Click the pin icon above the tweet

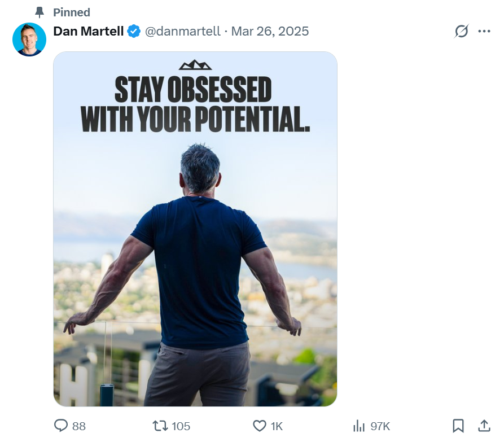pos(38,12)
